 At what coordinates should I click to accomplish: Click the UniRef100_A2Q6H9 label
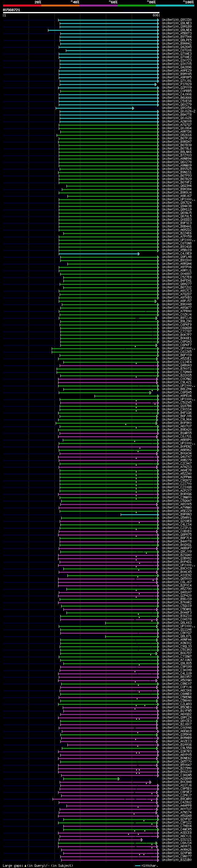(176, 778)
